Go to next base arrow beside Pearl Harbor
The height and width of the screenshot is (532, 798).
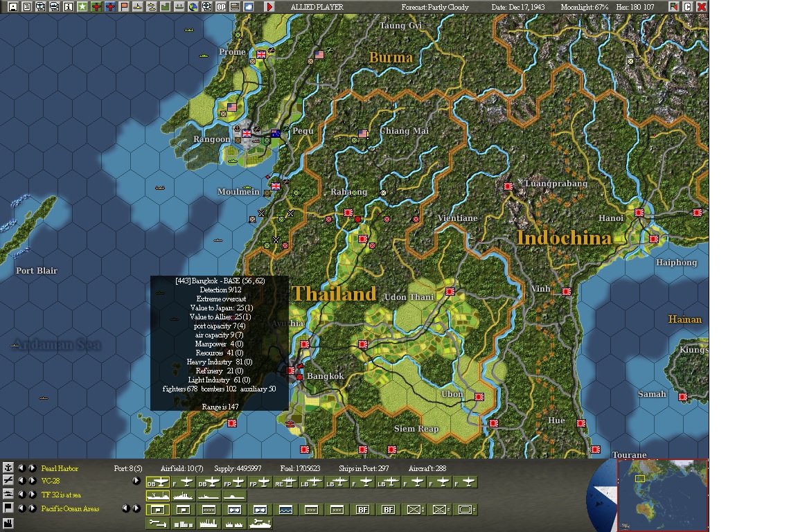pos(33,468)
